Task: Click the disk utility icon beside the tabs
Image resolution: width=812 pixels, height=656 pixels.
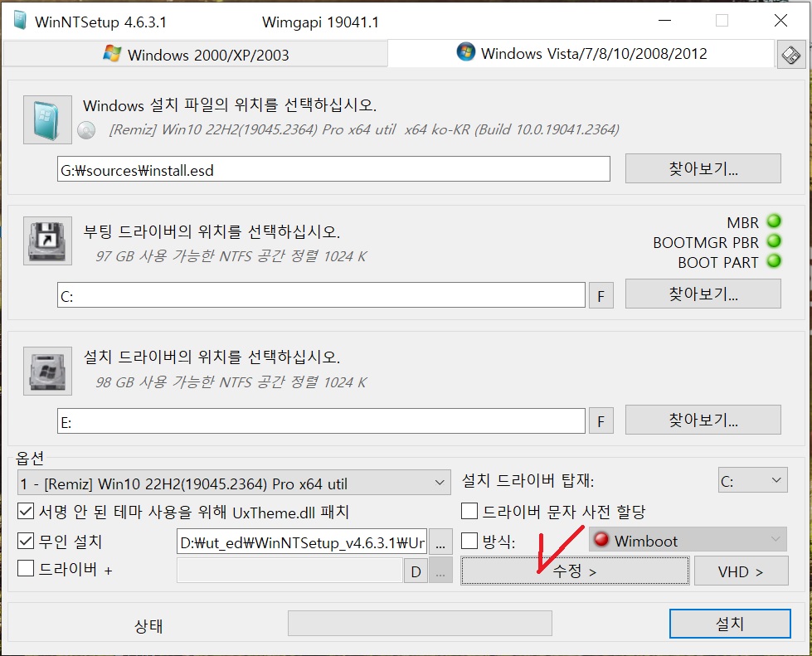Action: (790, 55)
